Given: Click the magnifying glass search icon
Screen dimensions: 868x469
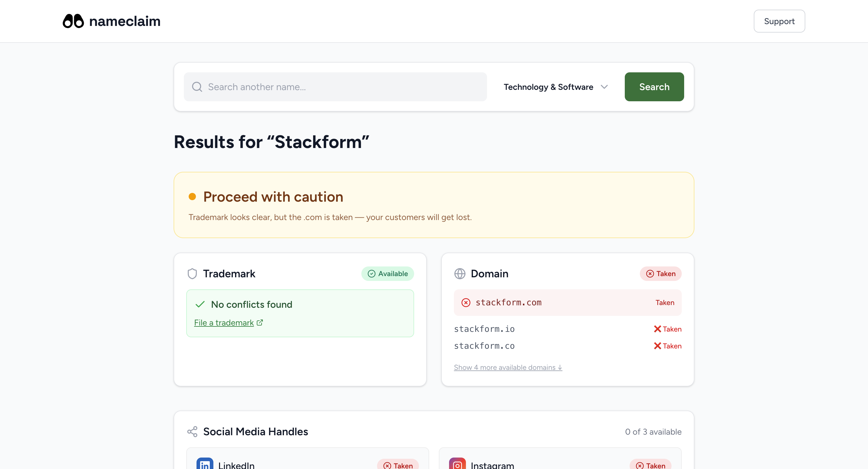Looking at the screenshot, I should [x=197, y=87].
